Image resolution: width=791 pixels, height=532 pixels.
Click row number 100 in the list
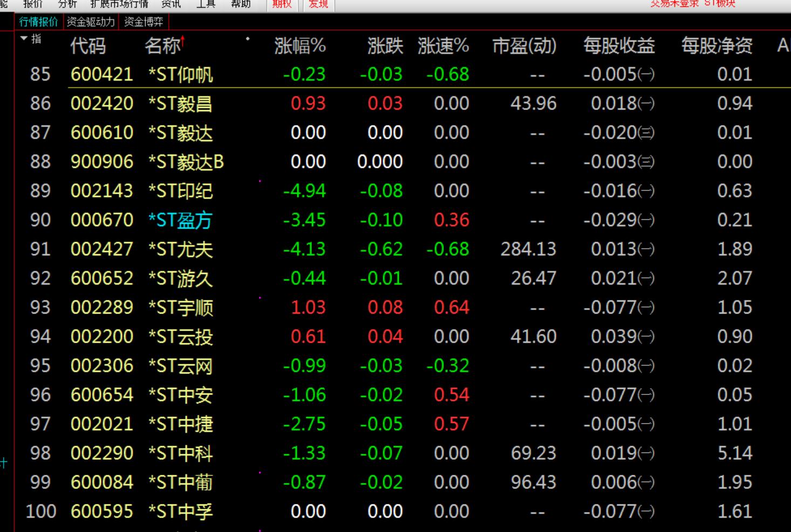41,511
